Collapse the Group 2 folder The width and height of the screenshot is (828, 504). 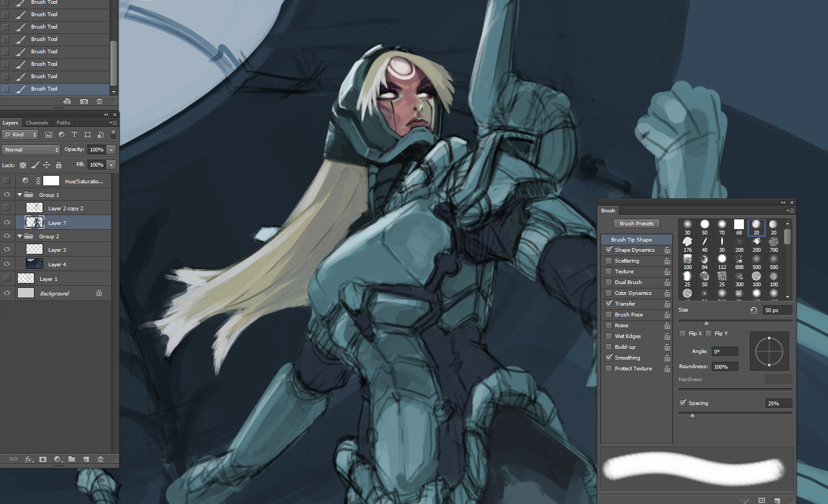tap(19, 236)
